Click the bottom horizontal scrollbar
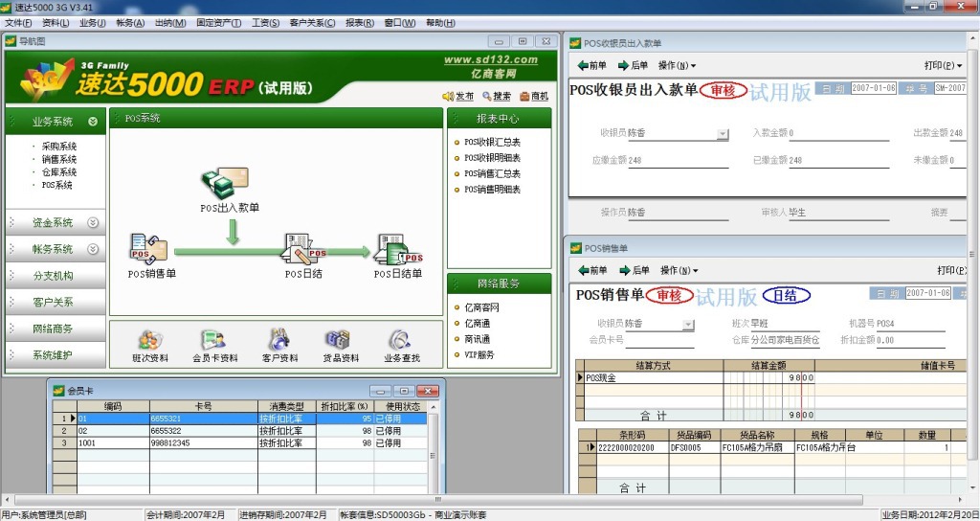 click(x=437, y=500)
